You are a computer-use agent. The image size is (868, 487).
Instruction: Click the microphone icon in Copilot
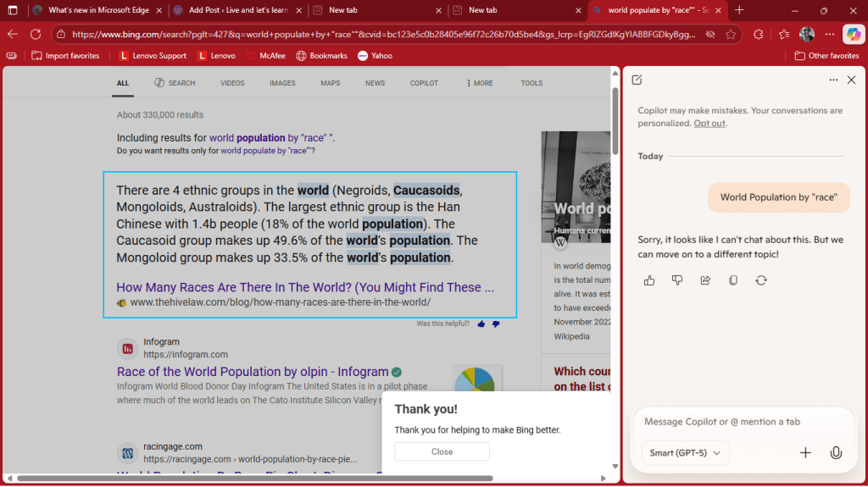click(x=836, y=453)
